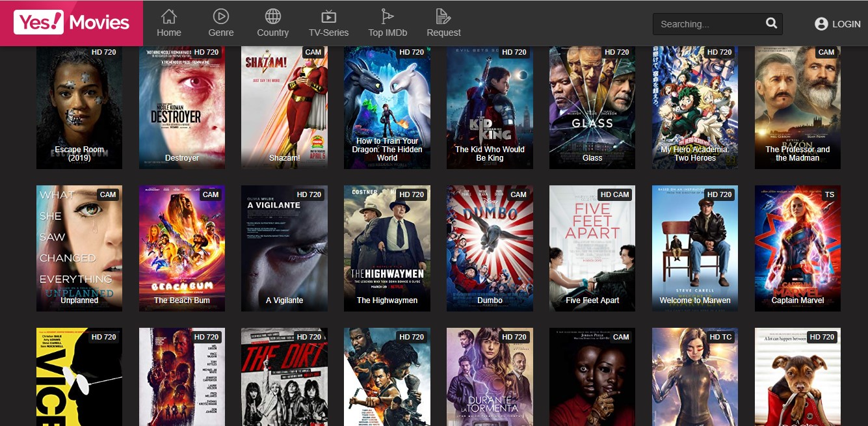Click the HD 720 badge on Glass

point(617,52)
